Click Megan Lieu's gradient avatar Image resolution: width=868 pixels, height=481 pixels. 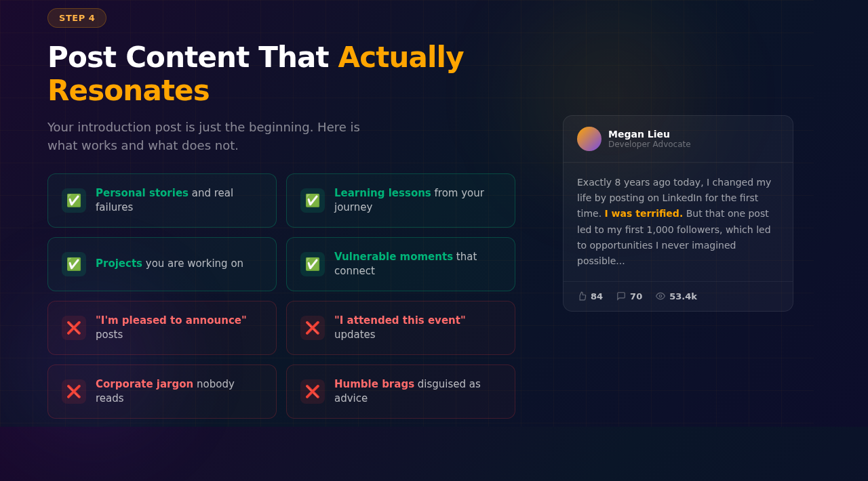[589, 139]
